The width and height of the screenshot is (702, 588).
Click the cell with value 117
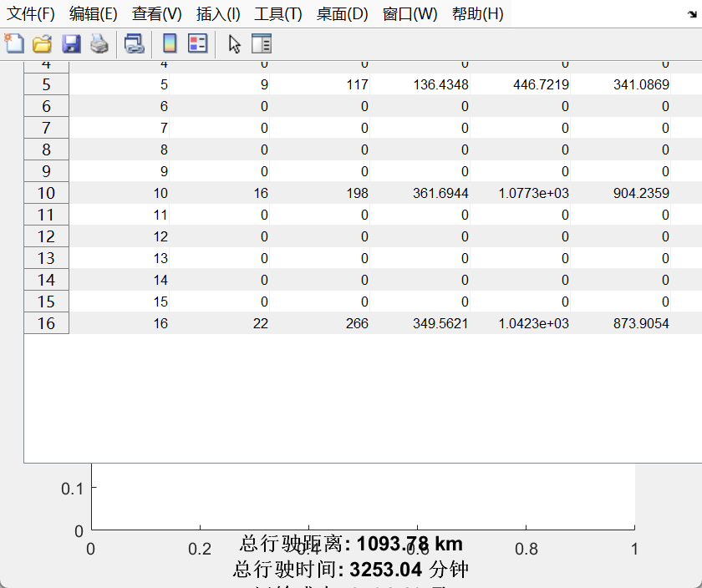pyautogui.click(x=319, y=84)
